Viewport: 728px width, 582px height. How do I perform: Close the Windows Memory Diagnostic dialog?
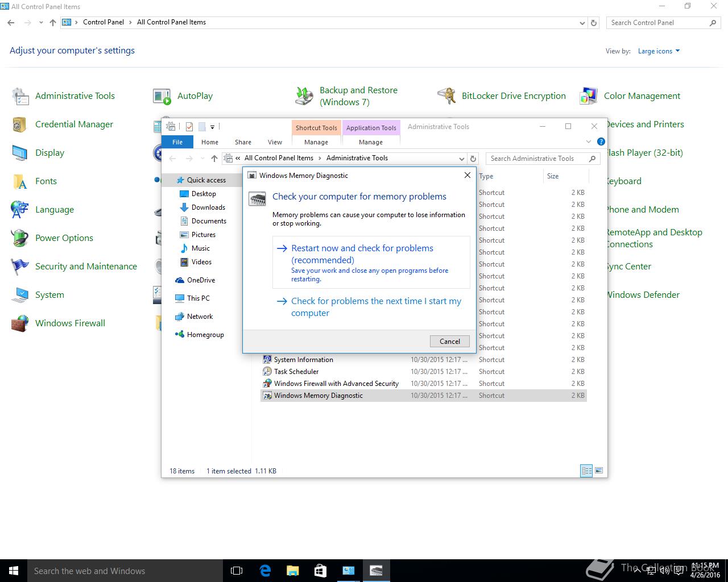point(468,175)
